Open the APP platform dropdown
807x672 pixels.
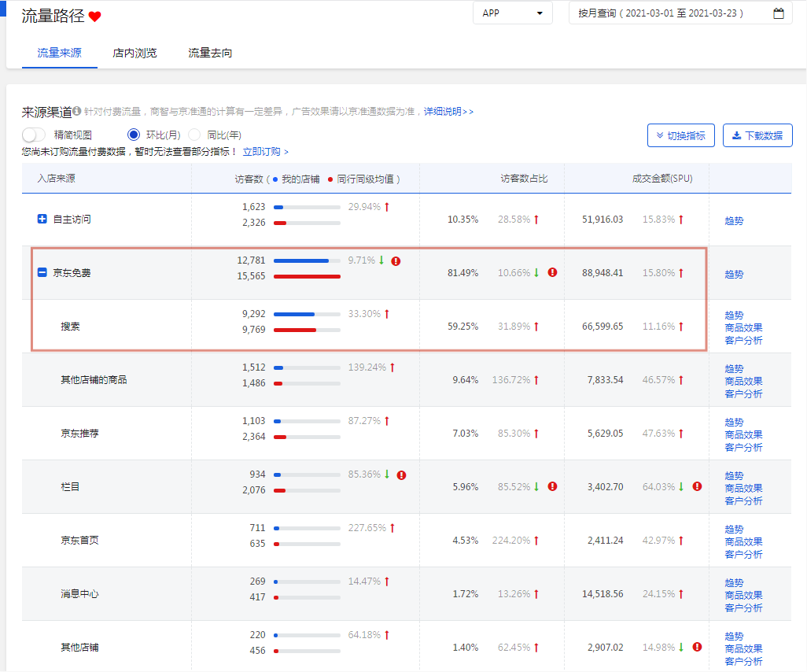(x=512, y=13)
